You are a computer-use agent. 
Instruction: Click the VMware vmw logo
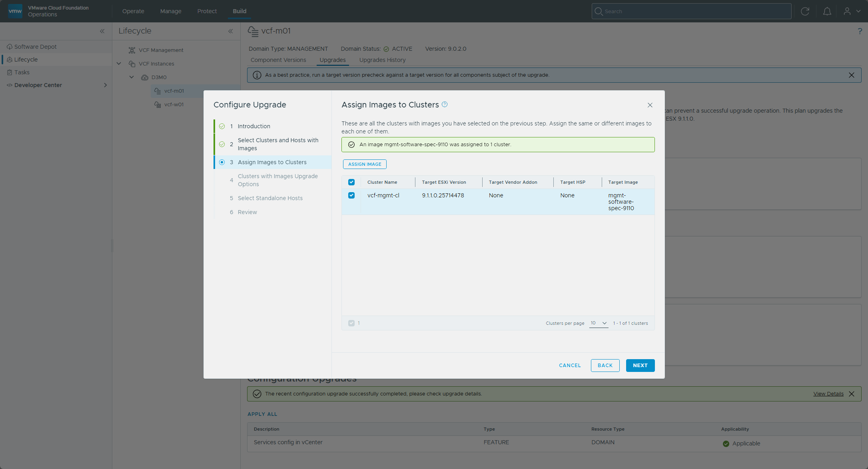click(15, 11)
